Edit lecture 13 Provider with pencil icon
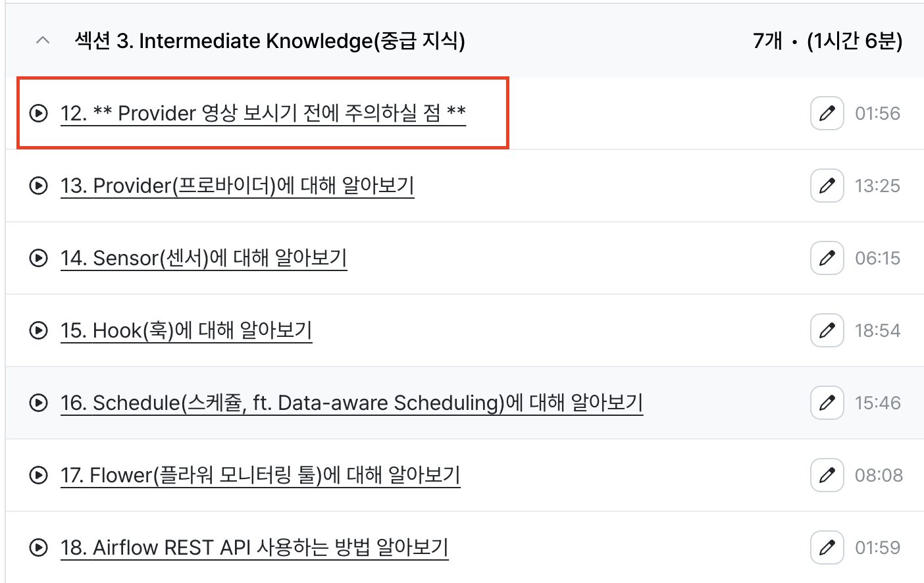Image resolution: width=924 pixels, height=583 pixels. click(827, 186)
